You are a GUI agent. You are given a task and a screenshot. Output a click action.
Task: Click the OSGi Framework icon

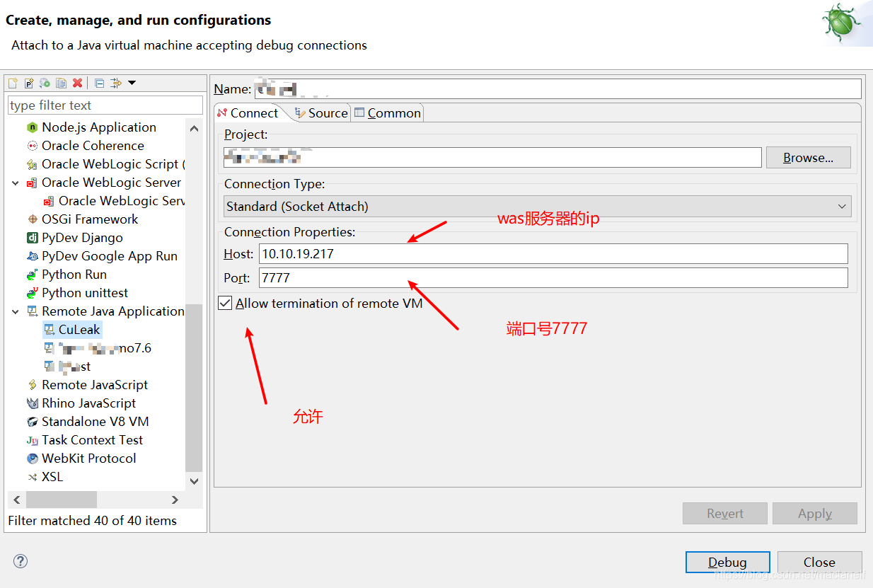32,219
